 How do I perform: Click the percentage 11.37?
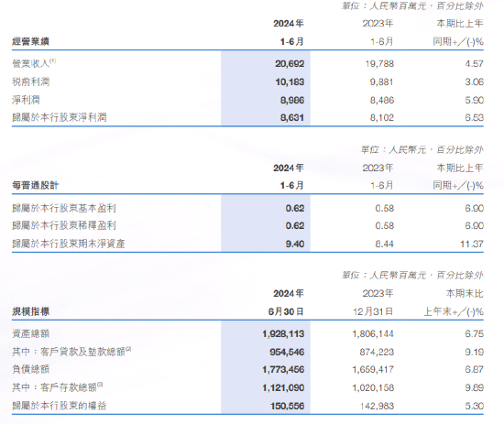click(472, 245)
